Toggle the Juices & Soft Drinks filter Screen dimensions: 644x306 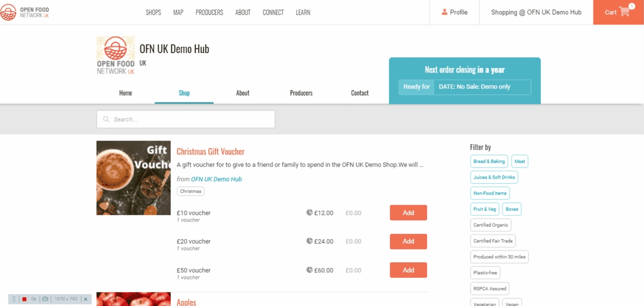[x=494, y=177]
